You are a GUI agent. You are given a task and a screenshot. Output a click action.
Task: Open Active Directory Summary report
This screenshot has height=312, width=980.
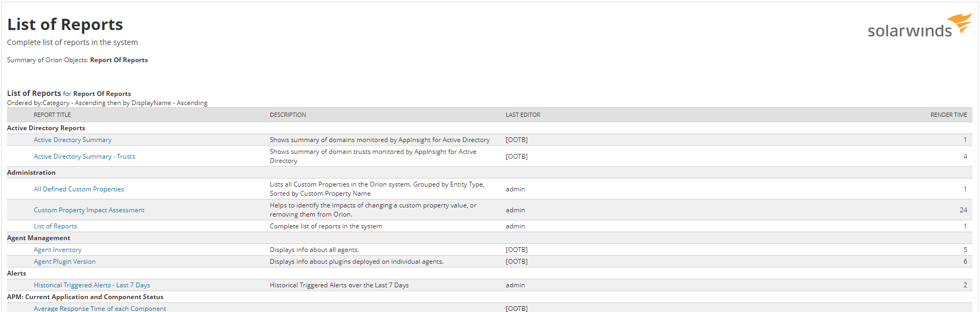[72, 140]
